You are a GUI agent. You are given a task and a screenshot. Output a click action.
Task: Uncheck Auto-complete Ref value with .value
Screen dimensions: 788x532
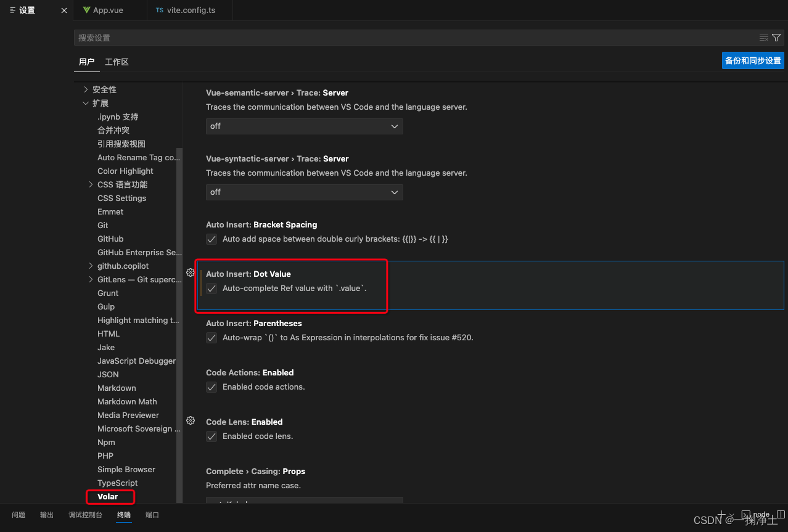[x=211, y=289]
